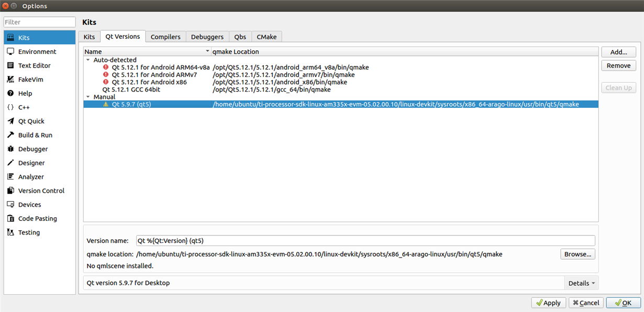Select the Text Editor icon
The image size is (644, 312).
(x=10, y=65)
